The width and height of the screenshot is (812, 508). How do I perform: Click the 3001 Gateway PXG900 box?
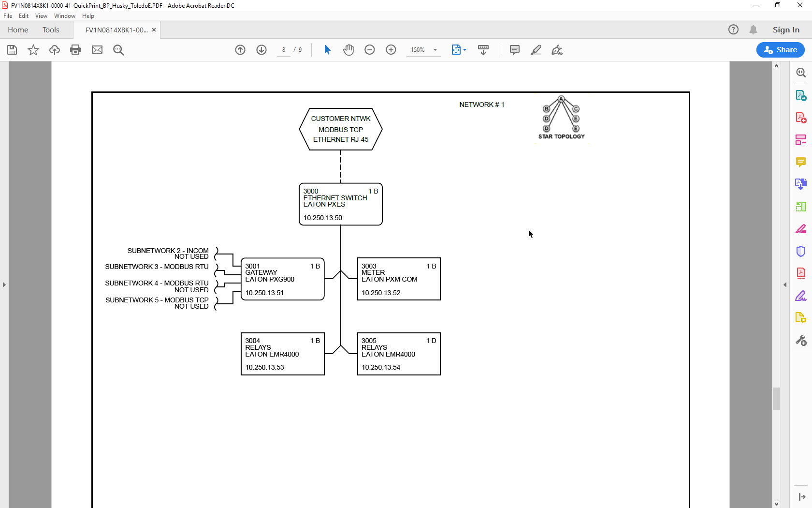point(283,279)
